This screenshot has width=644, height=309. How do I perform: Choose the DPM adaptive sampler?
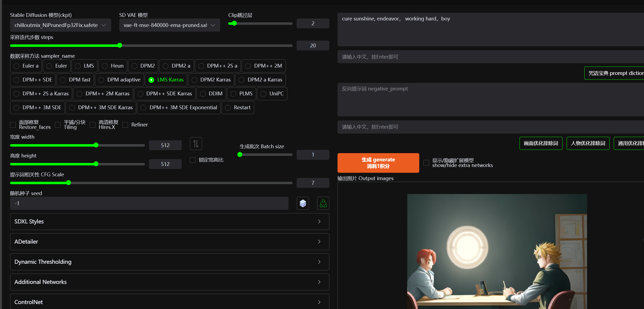pyautogui.click(x=119, y=80)
